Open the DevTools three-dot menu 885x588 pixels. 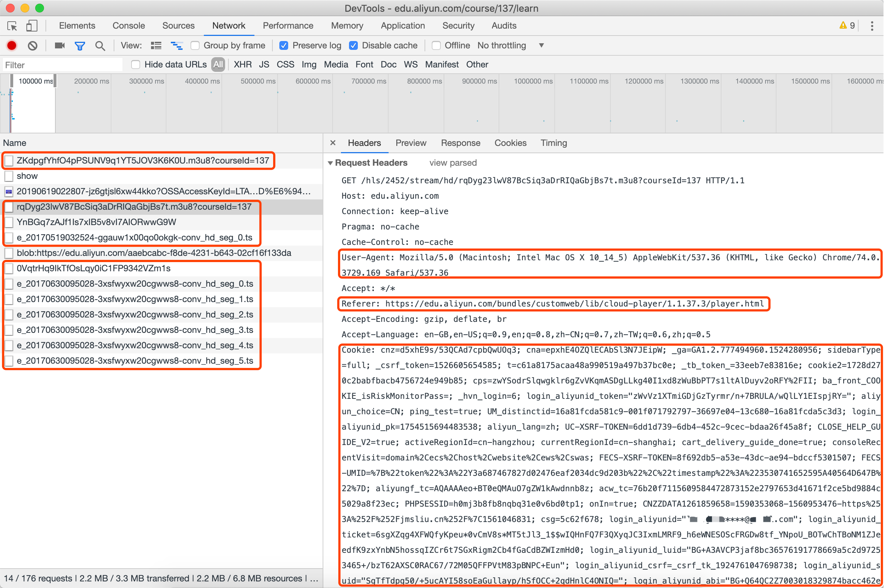coord(872,26)
